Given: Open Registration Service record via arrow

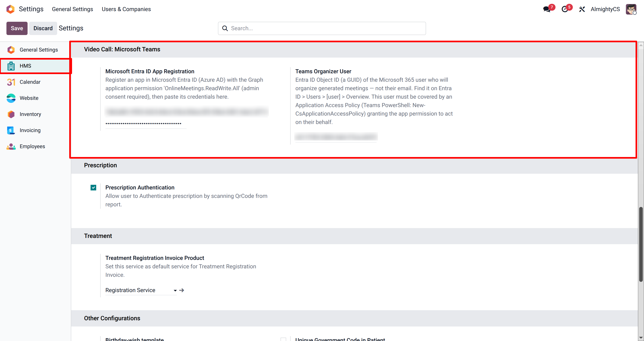Looking at the screenshot, I should click(182, 290).
